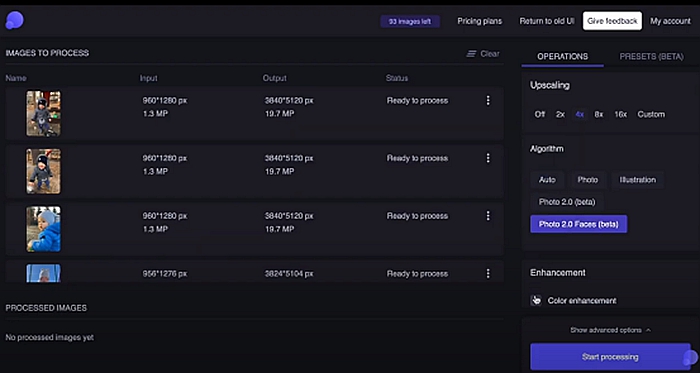
Task: Open options menu for first image row
Action: pos(488,100)
